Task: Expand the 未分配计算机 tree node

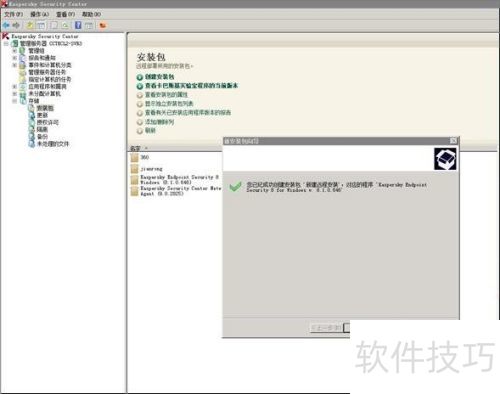Action: (x=15, y=94)
